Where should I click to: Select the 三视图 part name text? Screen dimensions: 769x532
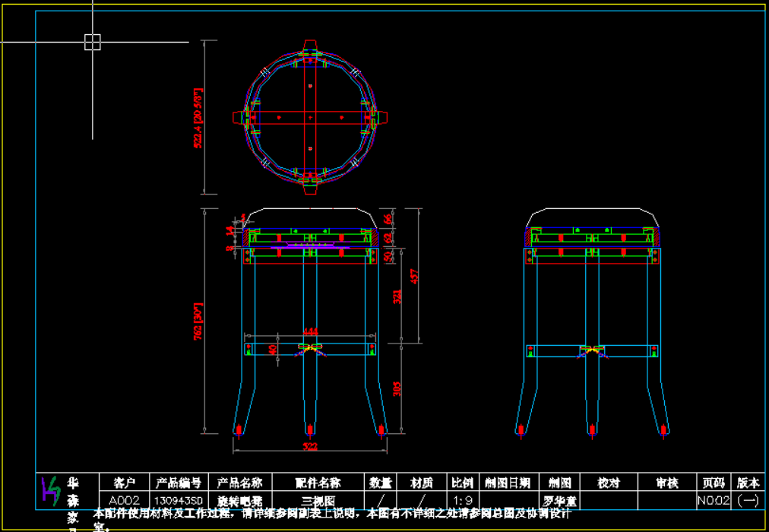coord(318,501)
